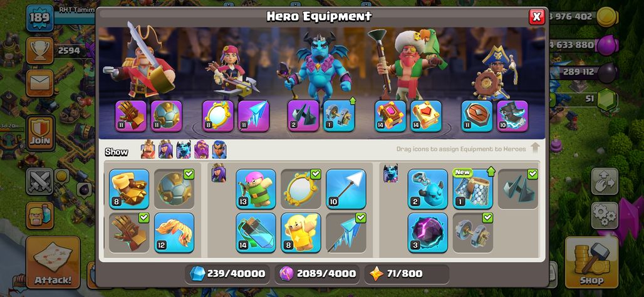Select the Archer Puppet equipment level 13
Screen dimensions: 644x297
coord(256,189)
